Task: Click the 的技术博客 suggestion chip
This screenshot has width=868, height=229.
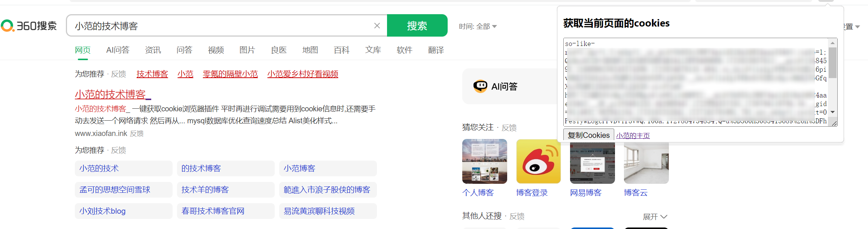Action: (226, 168)
